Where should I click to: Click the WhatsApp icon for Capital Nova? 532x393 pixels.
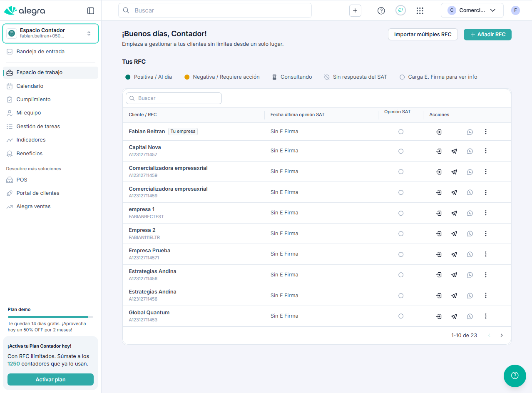(470, 151)
